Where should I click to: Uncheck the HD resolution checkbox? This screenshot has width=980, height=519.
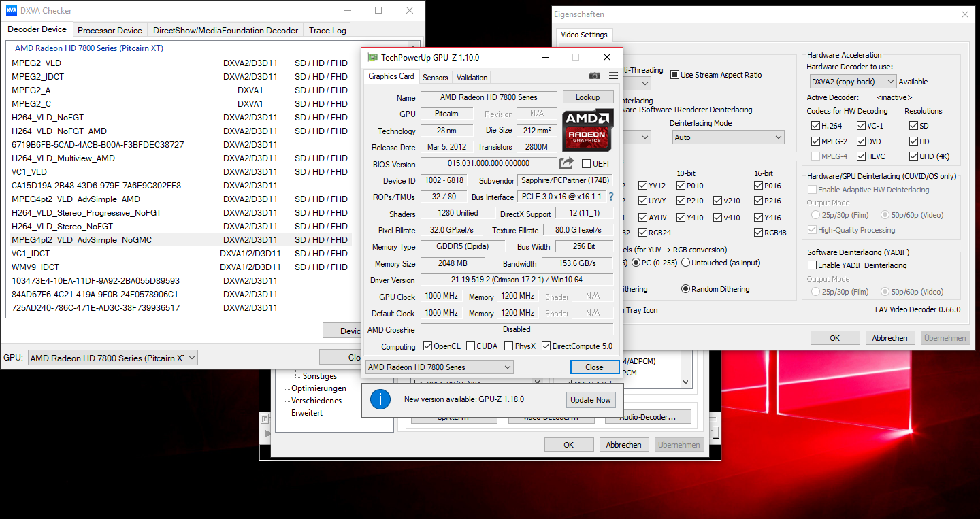click(913, 141)
